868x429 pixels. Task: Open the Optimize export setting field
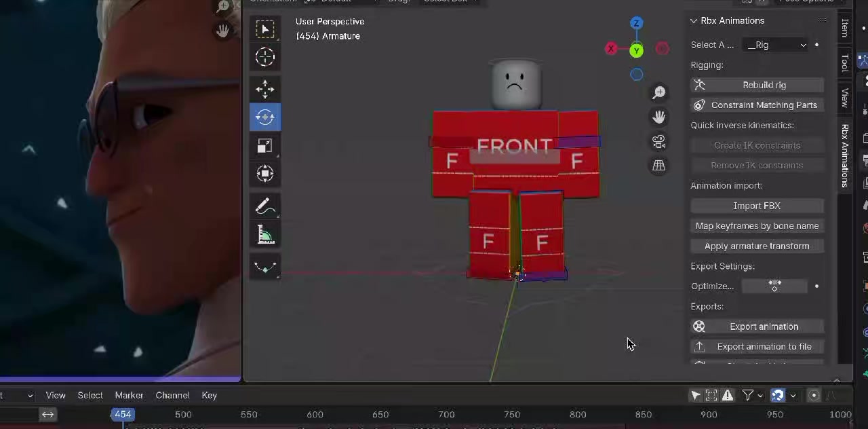click(x=775, y=286)
